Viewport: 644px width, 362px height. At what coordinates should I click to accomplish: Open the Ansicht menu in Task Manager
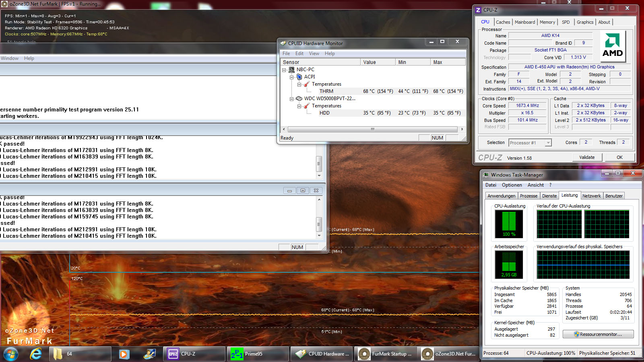[x=536, y=185]
